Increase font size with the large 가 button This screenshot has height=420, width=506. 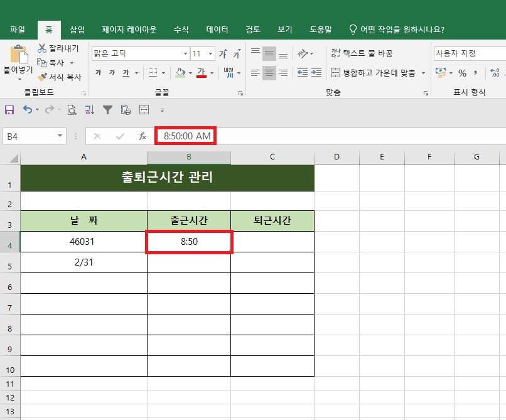point(223,53)
